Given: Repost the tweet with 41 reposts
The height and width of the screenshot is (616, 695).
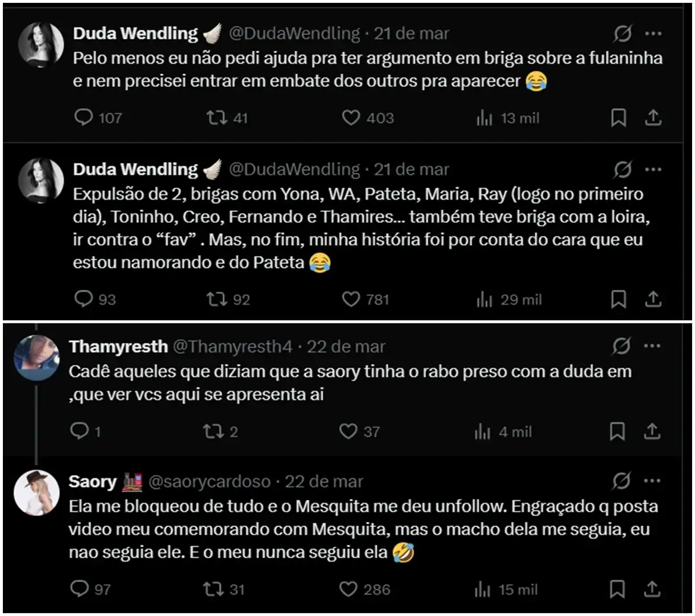Looking at the screenshot, I should [215, 118].
